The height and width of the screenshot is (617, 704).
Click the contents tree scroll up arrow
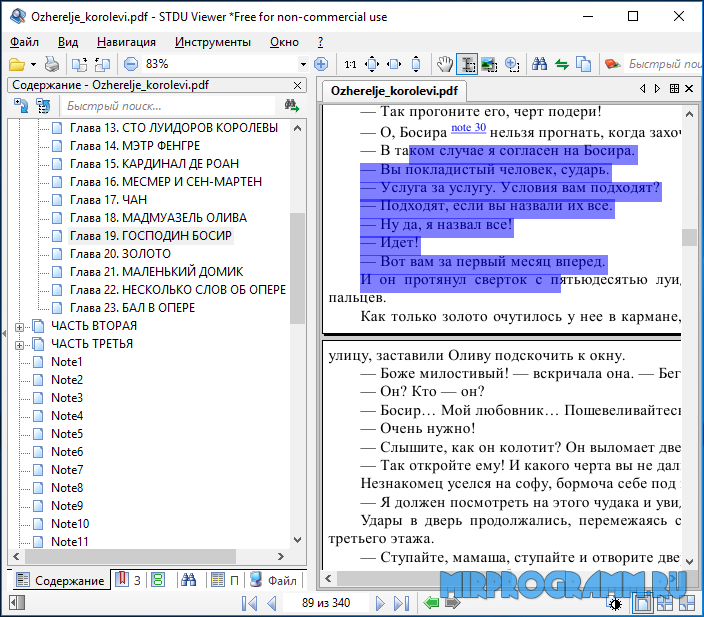click(x=297, y=128)
